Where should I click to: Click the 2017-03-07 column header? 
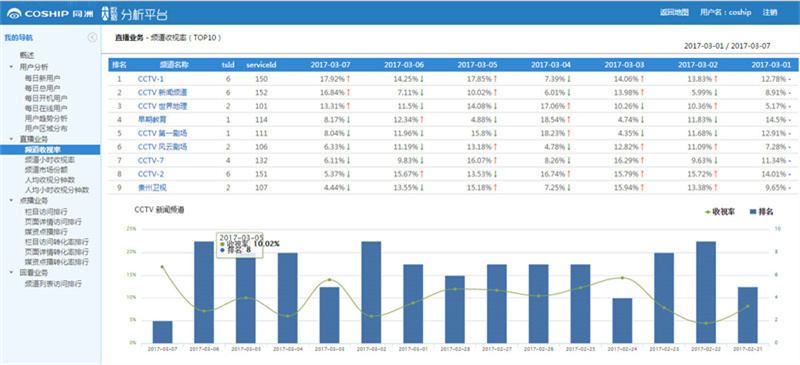click(x=331, y=65)
